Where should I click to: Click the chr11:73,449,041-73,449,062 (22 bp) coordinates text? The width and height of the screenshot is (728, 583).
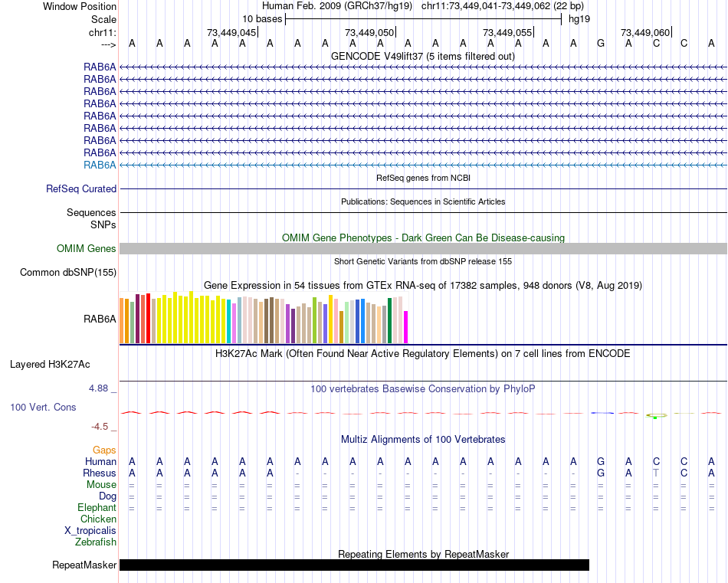point(503,6)
